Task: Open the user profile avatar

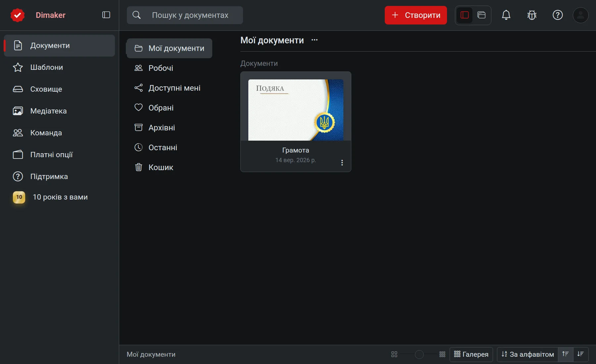Action: click(x=581, y=15)
